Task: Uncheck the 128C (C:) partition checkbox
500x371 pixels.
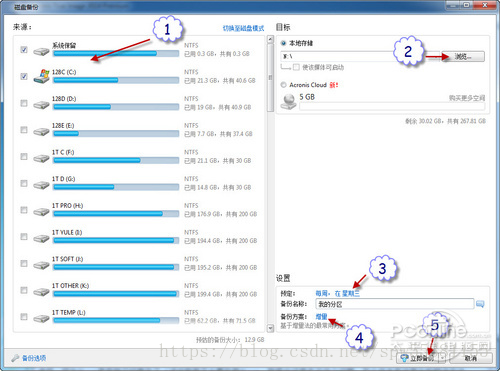Action: (x=24, y=76)
